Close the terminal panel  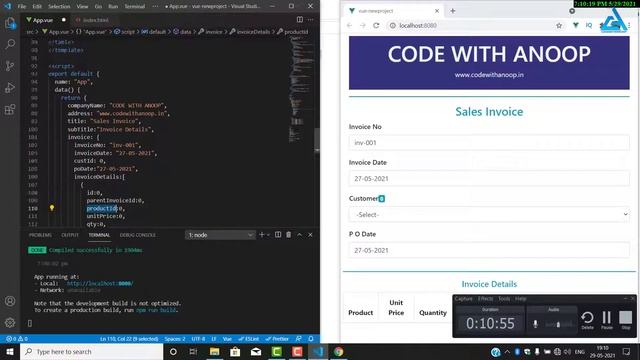(310, 235)
